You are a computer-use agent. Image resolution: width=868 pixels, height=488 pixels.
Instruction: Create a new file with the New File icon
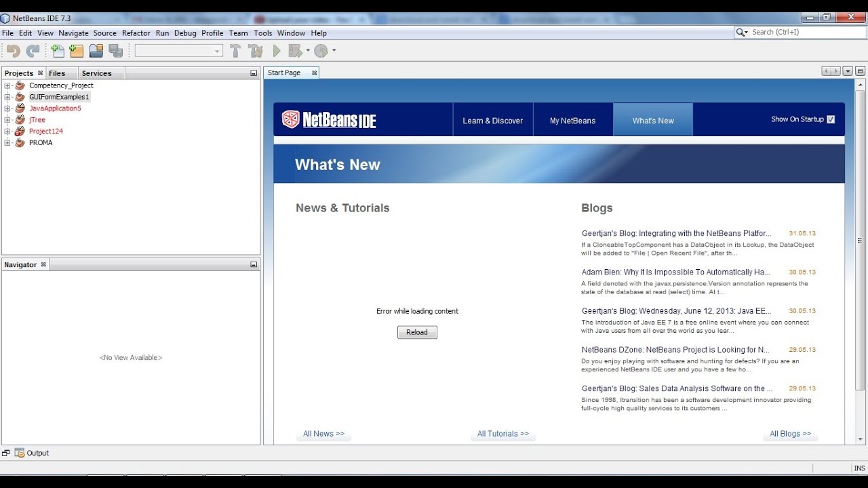58,51
